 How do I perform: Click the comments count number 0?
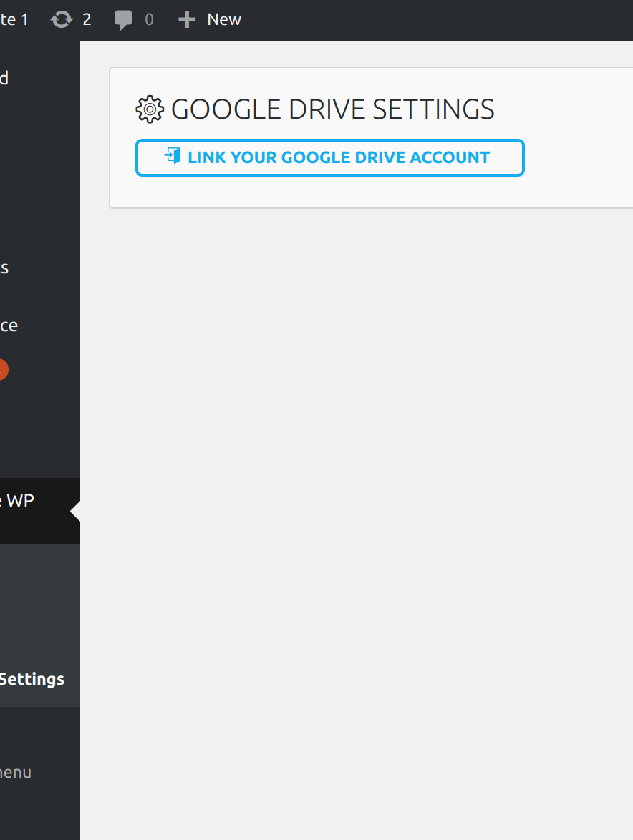click(x=149, y=19)
